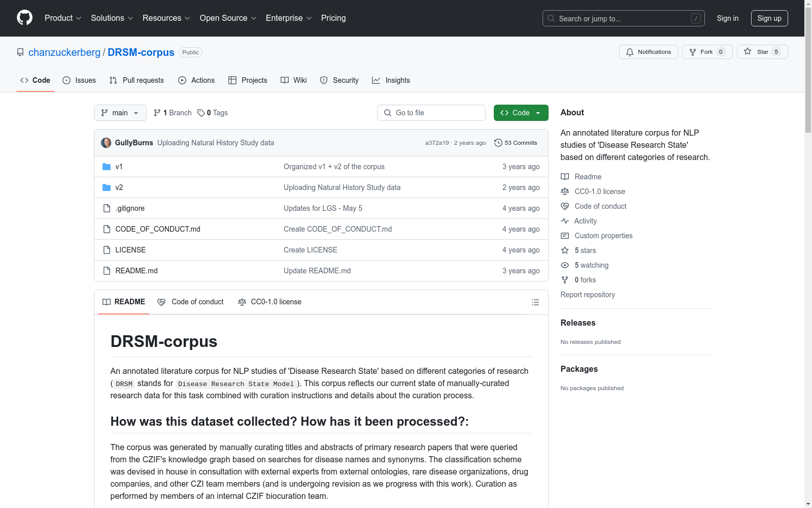Click the eye icon beside '5 watching'
The width and height of the screenshot is (812, 508).
[x=565, y=265]
